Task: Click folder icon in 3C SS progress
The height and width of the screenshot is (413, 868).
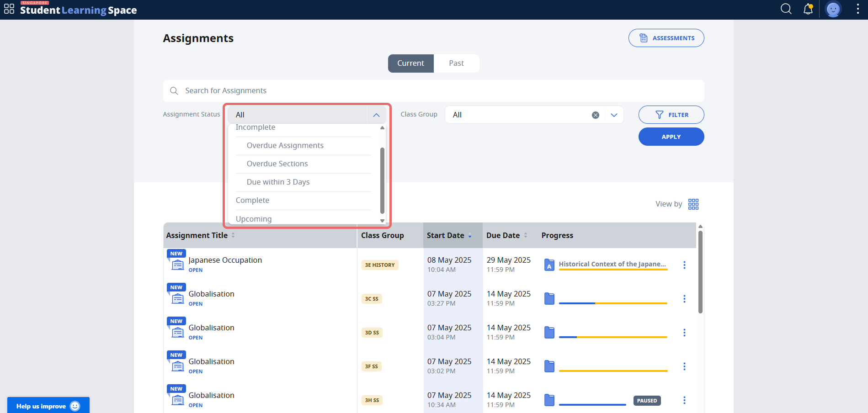Action: point(549,299)
